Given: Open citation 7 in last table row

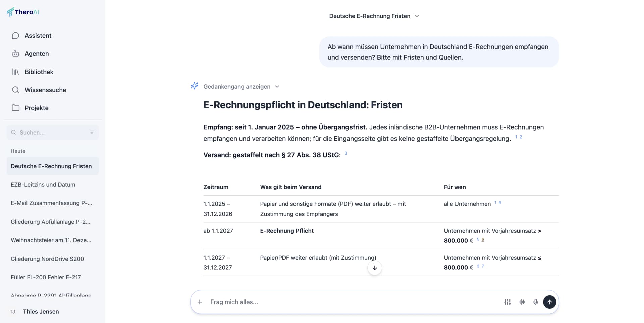Looking at the screenshot, I should [x=483, y=266].
